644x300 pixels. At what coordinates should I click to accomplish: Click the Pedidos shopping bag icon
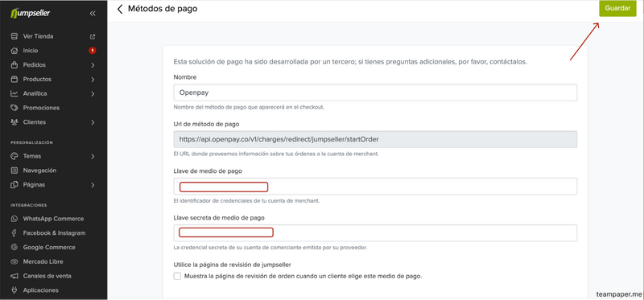coord(14,65)
